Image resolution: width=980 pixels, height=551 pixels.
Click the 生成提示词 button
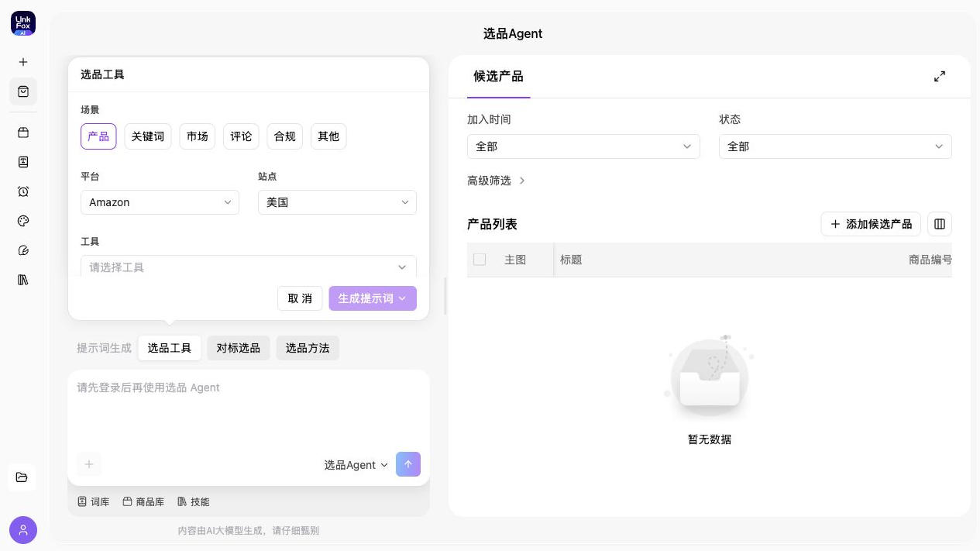tap(373, 298)
